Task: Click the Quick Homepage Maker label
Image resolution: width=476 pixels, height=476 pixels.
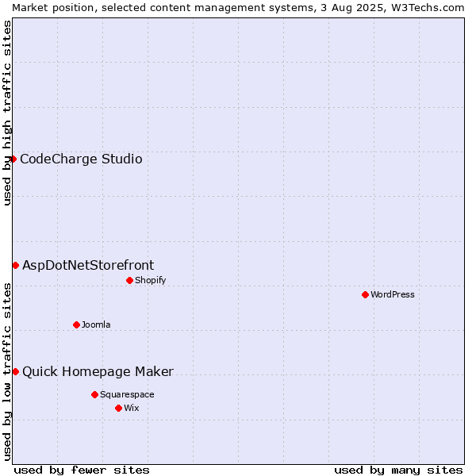Action: coord(98,372)
